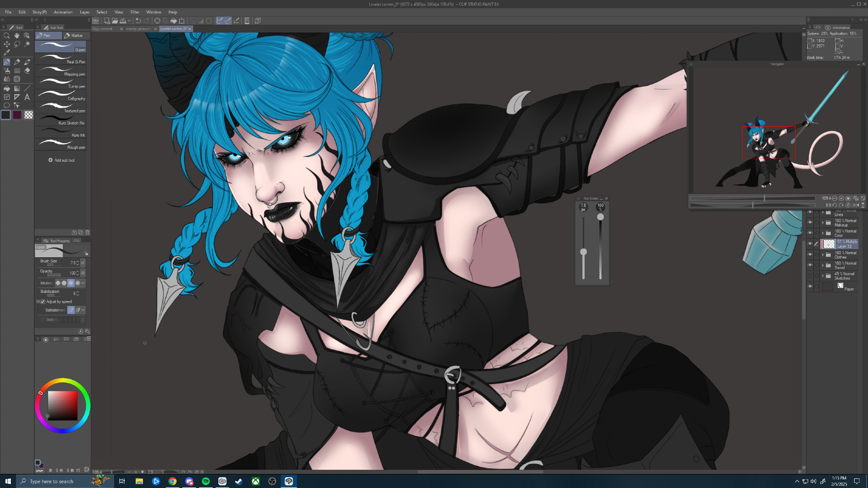Image resolution: width=868 pixels, height=488 pixels.
Task: Click the Open file icon
Action: [x=115, y=20]
